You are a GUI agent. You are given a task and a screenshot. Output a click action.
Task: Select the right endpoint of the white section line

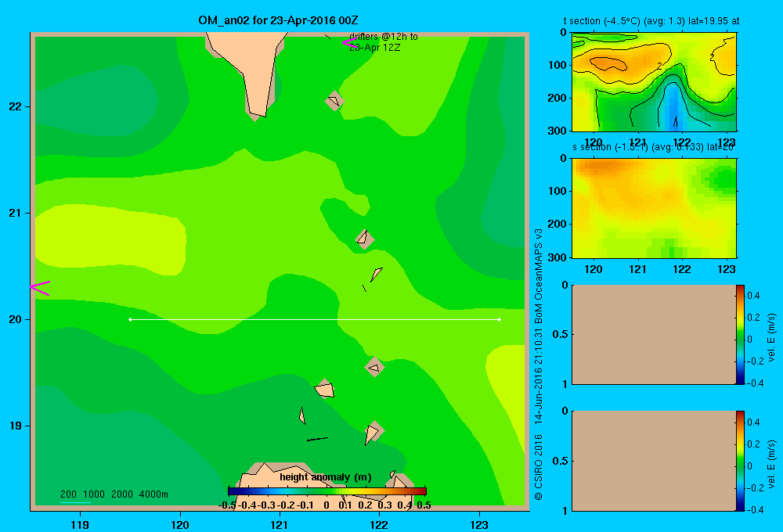(500, 319)
